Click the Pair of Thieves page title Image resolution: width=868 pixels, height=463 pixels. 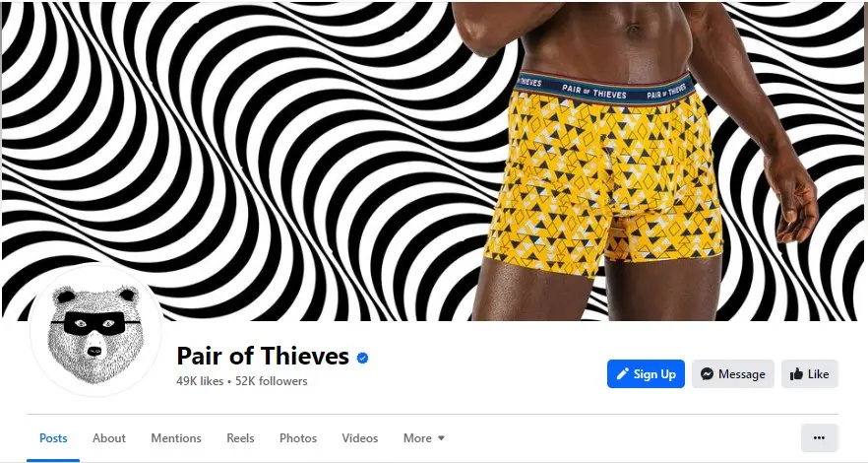coord(263,356)
